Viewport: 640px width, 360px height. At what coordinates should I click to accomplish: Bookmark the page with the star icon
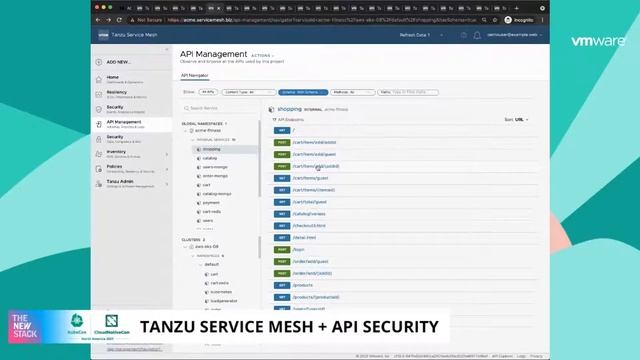coord(495,20)
